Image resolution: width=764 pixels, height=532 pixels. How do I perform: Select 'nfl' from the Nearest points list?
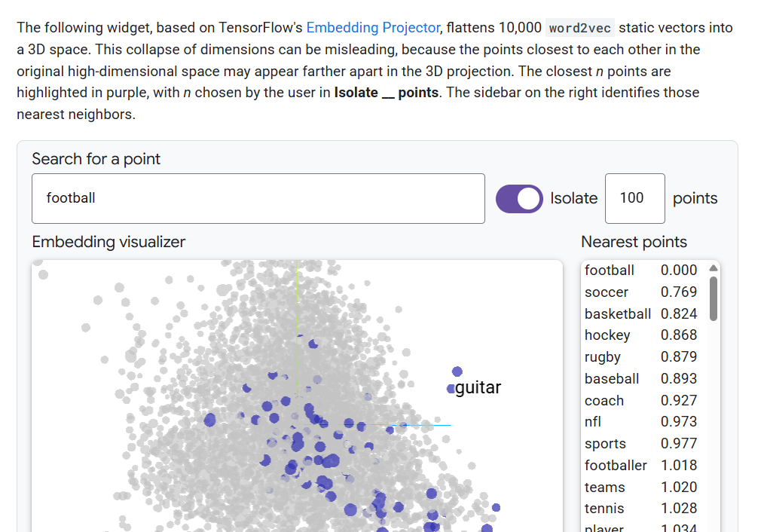click(593, 422)
